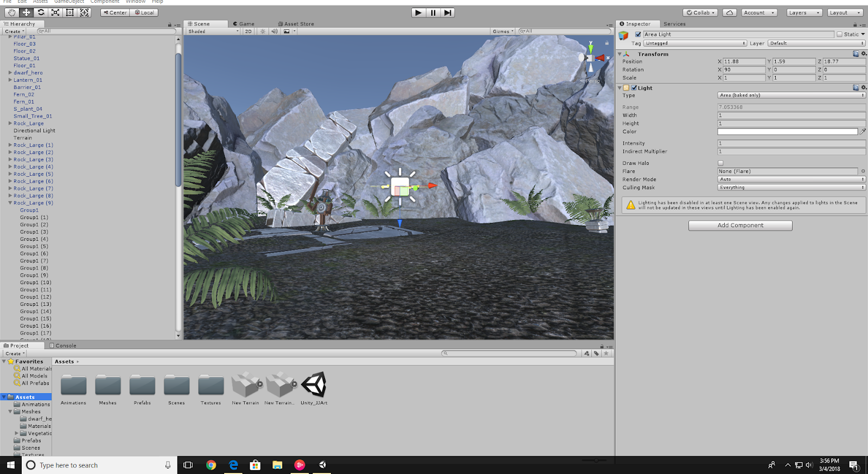Toggle scene lighting icon in Scene toolbar
The height and width of the screenshot is (474, 868).
[263, 31]
